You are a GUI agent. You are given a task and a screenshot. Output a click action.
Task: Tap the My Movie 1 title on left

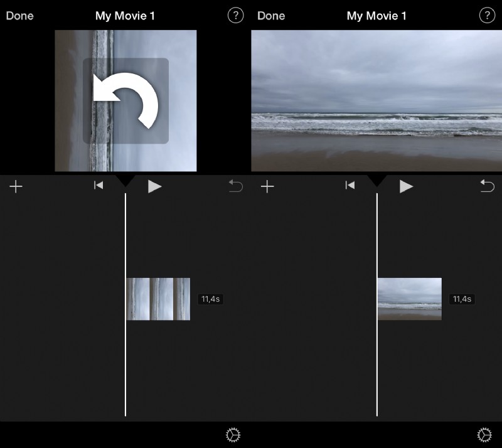125,16
